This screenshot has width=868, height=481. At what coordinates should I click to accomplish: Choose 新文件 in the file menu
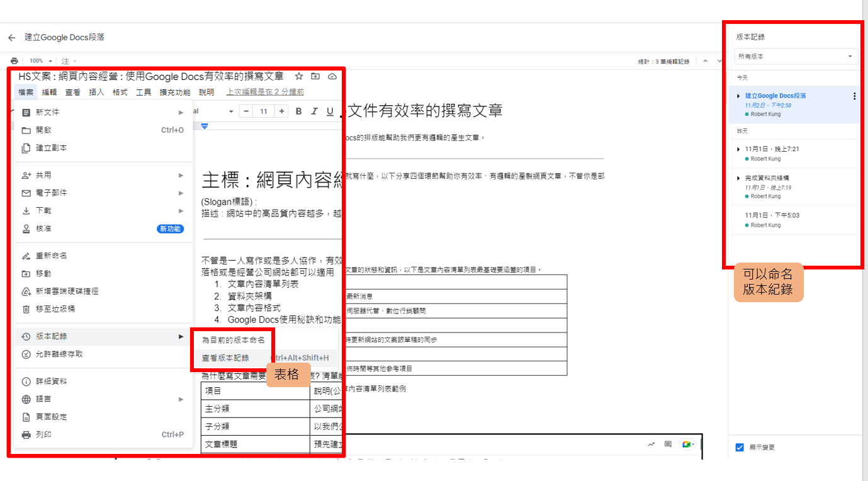coord(104,112)
